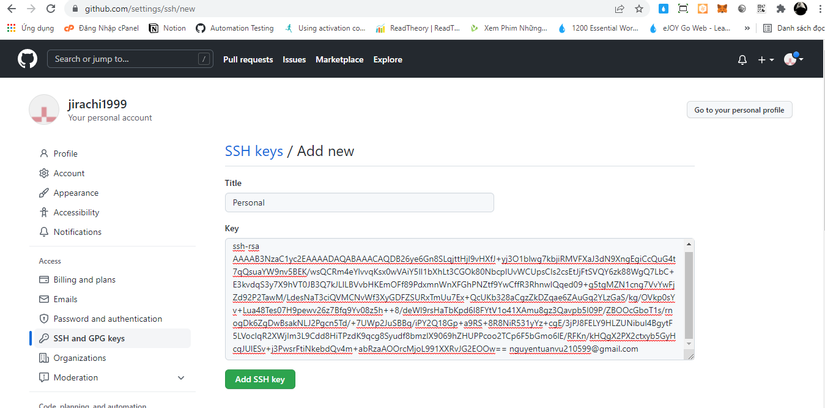This screenshot has height=408, width=825.
Task: Click the SSH keys breadcrumb link
Action: tap(254, 151)
